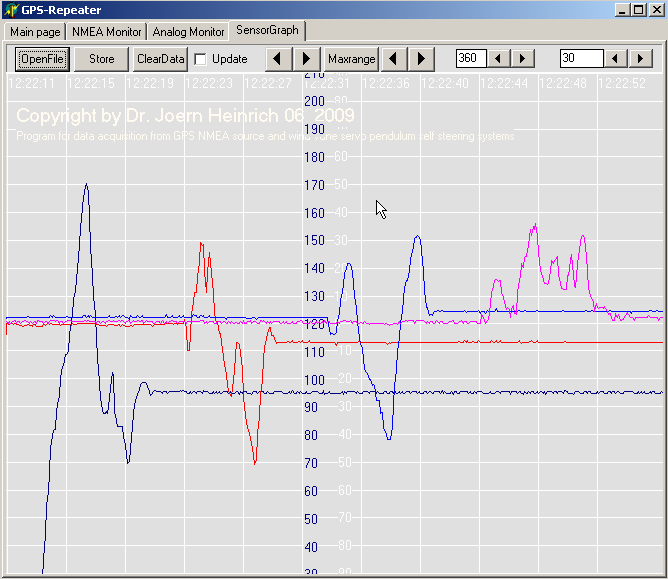
Task: Click the Store button
Action: tap(101, 59)
